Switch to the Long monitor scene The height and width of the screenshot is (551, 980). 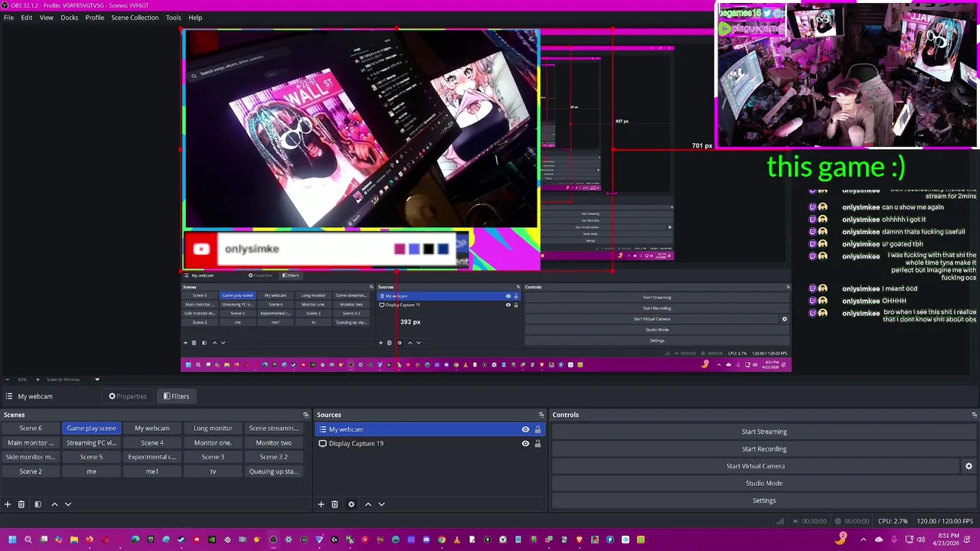pyautogui.click(x=213, y=429)
